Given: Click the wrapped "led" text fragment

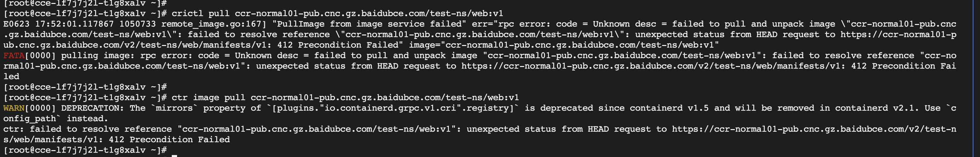Looking at the screenshot, I should [12, 77].
